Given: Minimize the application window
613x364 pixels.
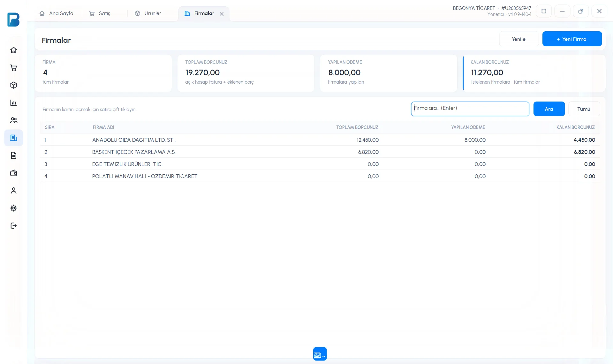Looking at the screenshot, I should (563, 11).
